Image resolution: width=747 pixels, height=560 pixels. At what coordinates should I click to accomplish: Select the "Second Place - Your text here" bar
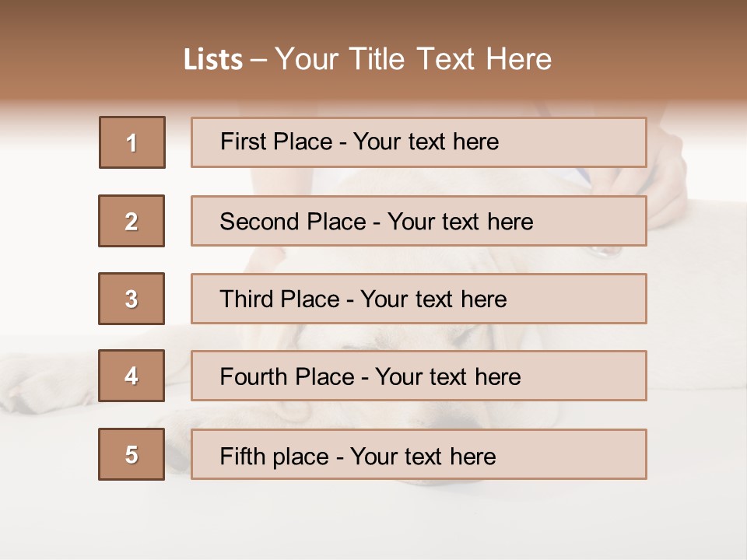coord(419,221)
